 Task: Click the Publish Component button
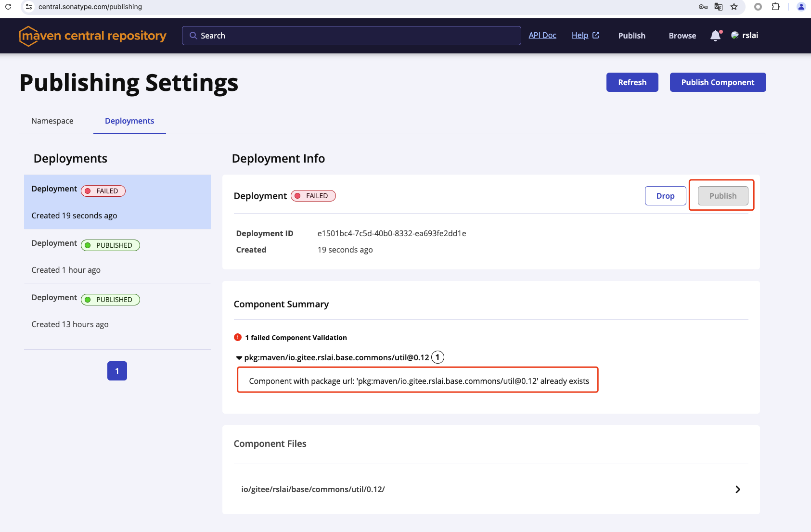click(718, 82)
